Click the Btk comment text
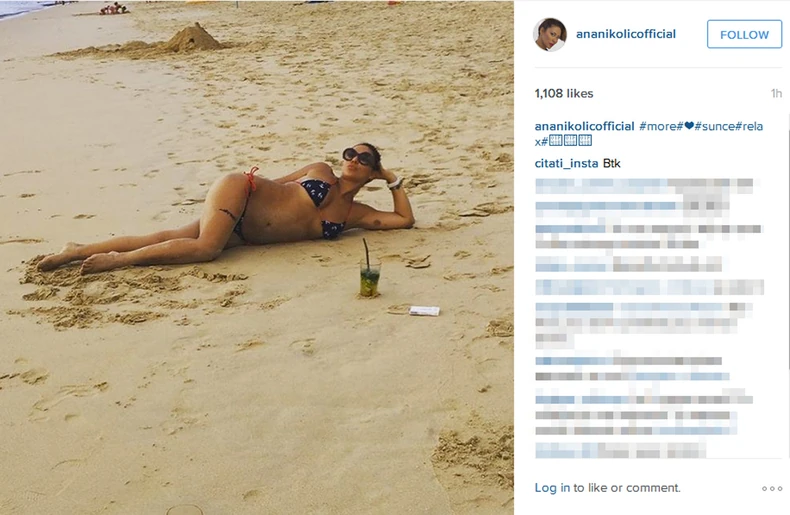Viewport: 790px width, 515px height. (x=612, y=163)
